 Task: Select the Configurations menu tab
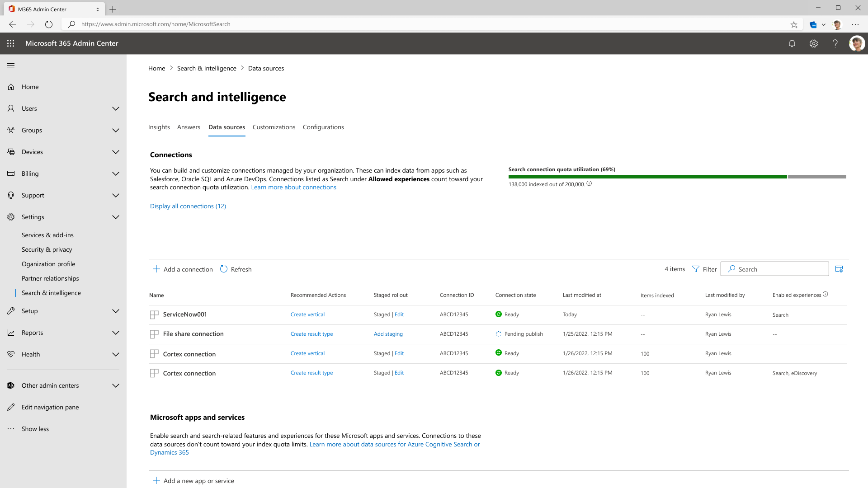pos(323,127)
